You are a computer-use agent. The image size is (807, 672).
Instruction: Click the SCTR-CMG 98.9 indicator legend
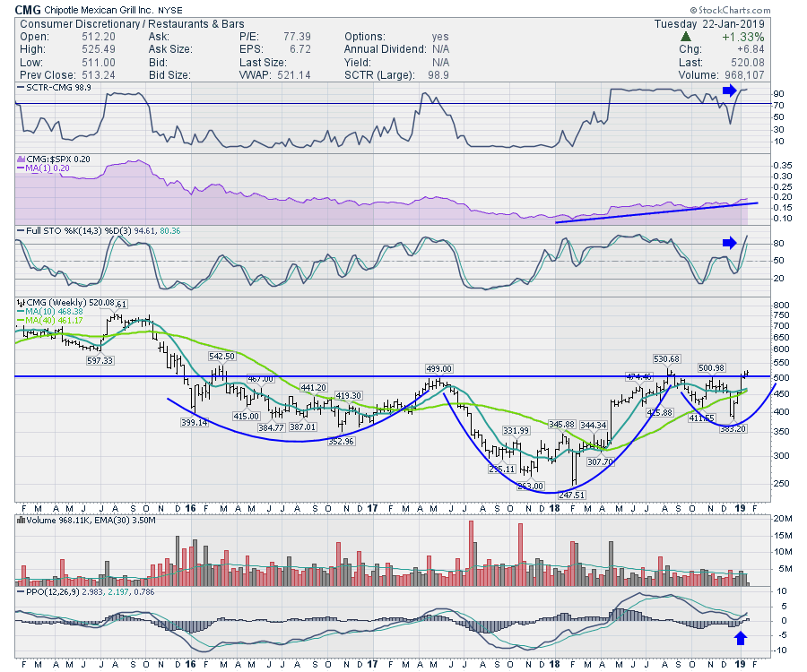(x=58, y=88)
